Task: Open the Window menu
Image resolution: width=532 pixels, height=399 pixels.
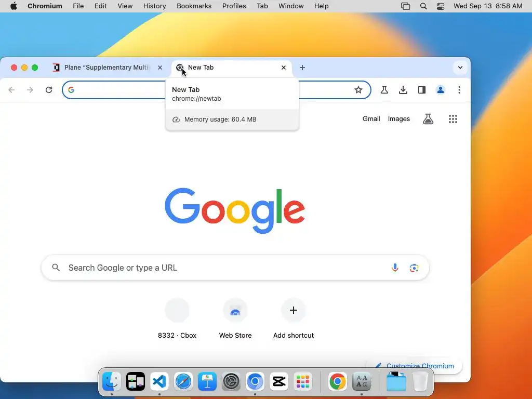Action: coord(291,6)
